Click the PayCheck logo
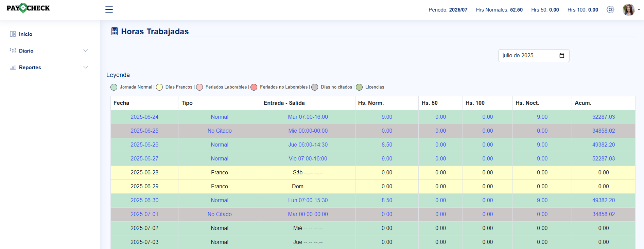The width and height of the screenshot is (644, 249). click(28, 8)
